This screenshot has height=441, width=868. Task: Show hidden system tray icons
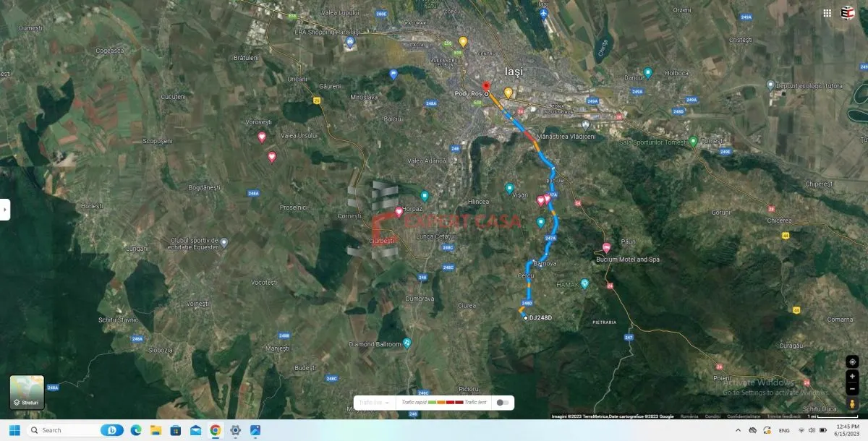coord(739,430)
